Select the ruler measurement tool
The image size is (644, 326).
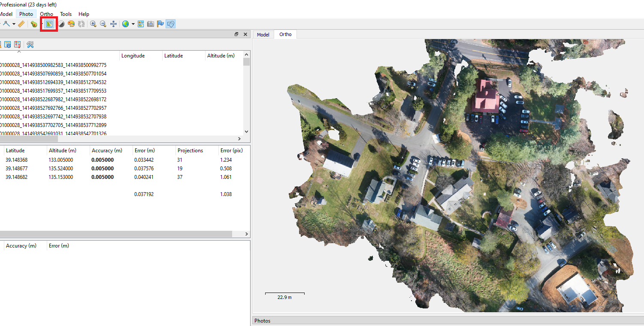point(21,24)
